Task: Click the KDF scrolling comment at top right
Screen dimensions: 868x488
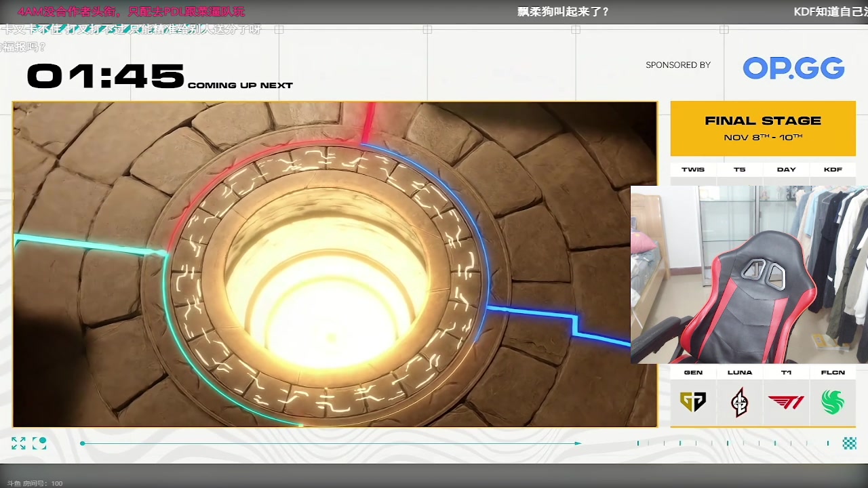Action: pos(831,12)
